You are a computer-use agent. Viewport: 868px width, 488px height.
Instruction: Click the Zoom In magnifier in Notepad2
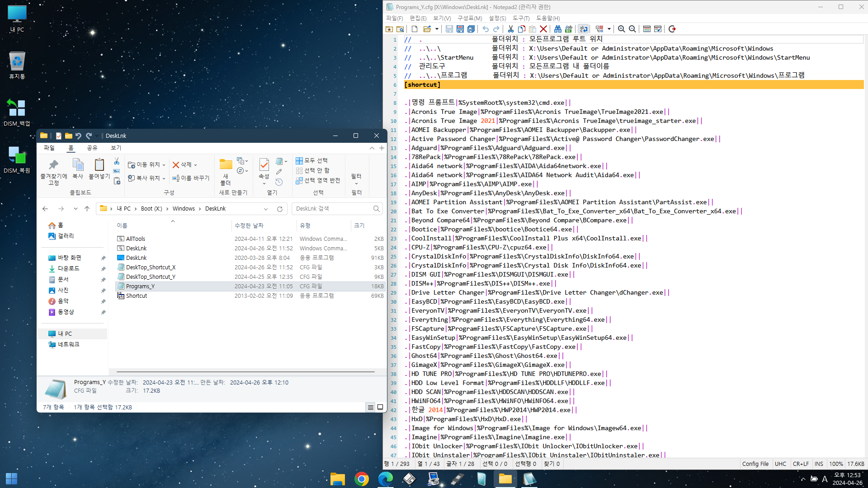(621, 29)
